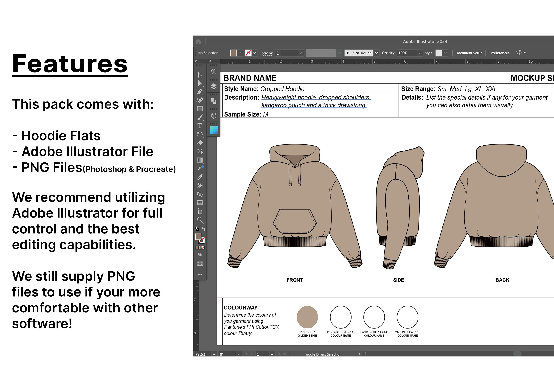Select the Eraser tool

pyautogui.click(x=200, y=143)
